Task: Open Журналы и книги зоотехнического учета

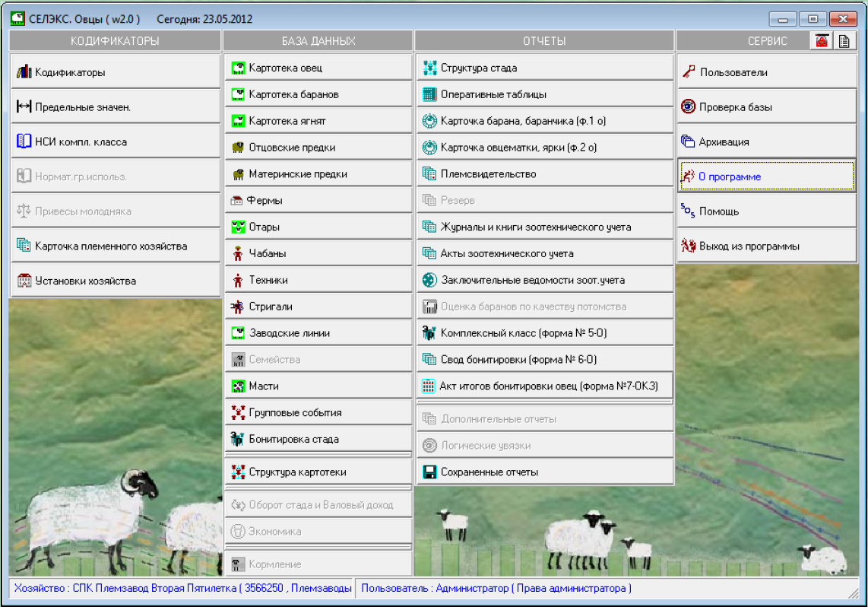Action: (x=544, y=227)
